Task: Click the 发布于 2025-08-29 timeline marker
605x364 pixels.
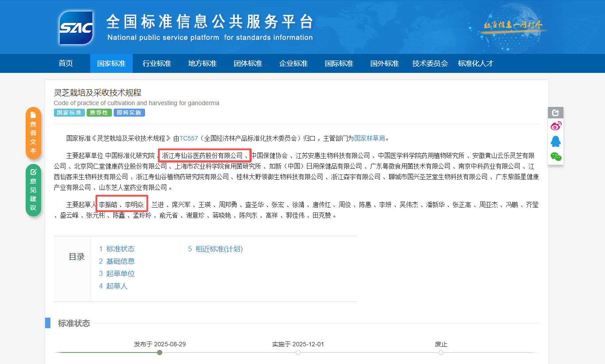Action: 160,352
